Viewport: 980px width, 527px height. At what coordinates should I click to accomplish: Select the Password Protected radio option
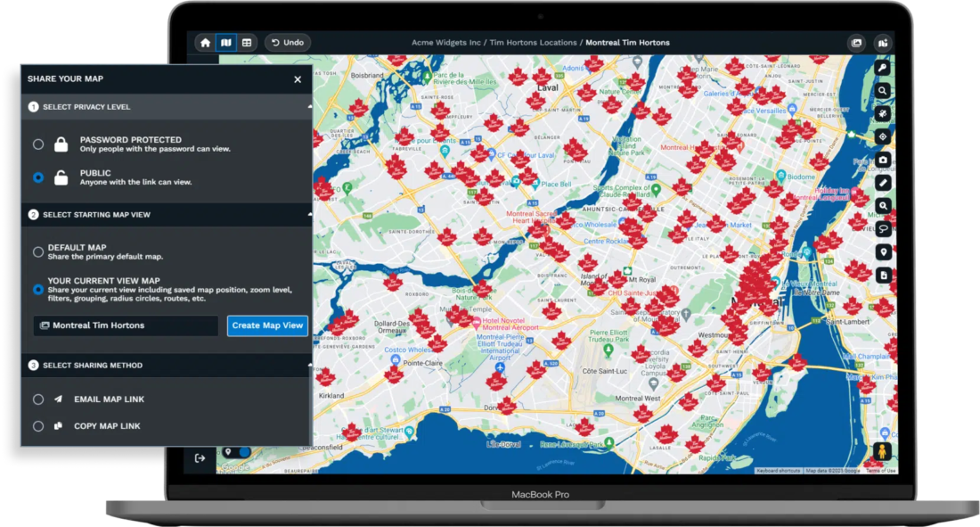coord(38,144)
